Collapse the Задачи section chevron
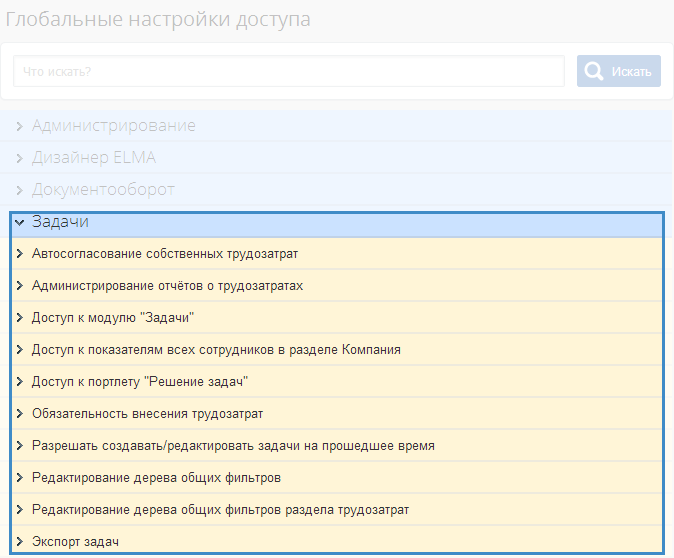674x558 pixels. 19,222
